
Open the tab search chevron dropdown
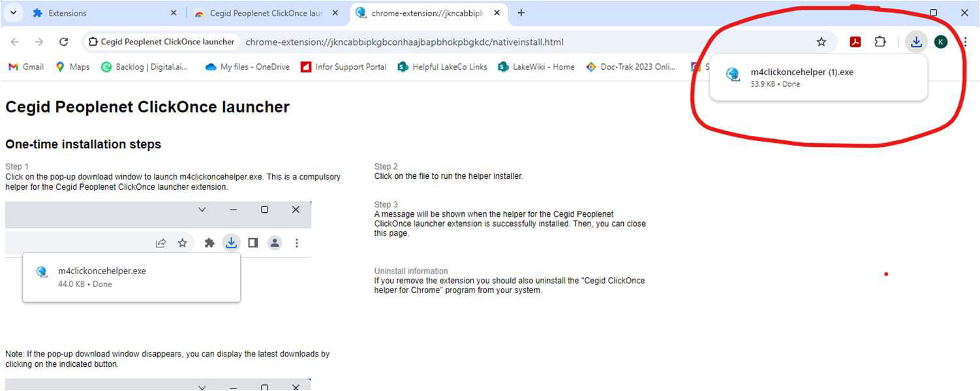click(13, 12)
